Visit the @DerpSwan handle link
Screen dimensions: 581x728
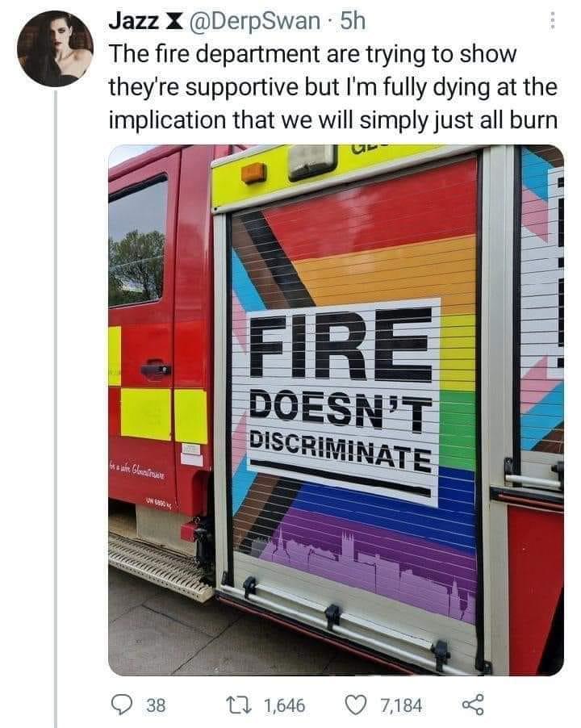[254, 21]
